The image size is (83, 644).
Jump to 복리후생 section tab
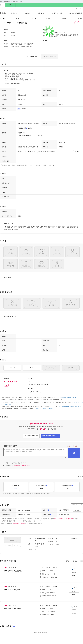49,19
